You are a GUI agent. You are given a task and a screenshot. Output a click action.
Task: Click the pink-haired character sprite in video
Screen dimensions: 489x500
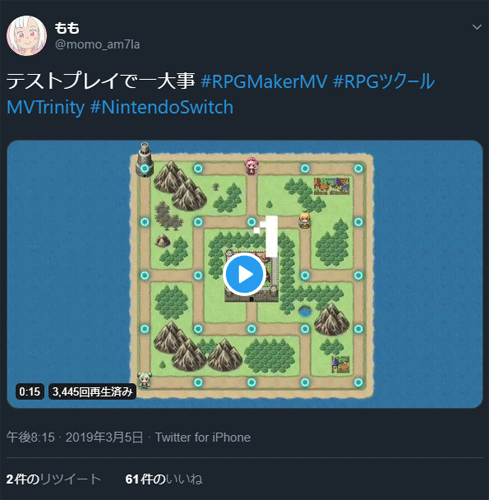[251, 166]
